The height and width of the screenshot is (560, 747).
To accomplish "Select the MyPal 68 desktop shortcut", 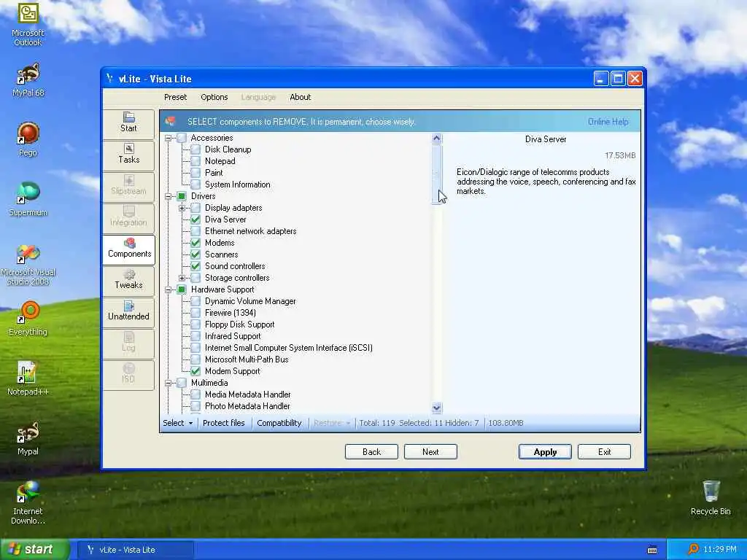I will [28, 80].
